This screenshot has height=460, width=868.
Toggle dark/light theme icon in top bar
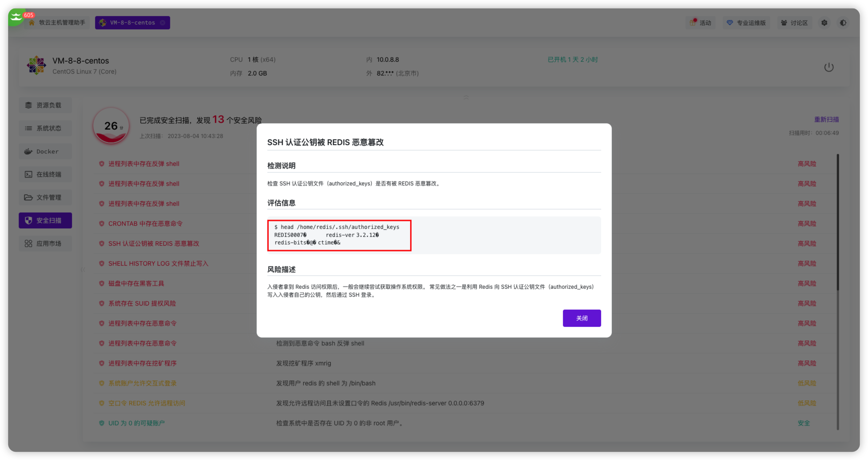tap(843, 23)
